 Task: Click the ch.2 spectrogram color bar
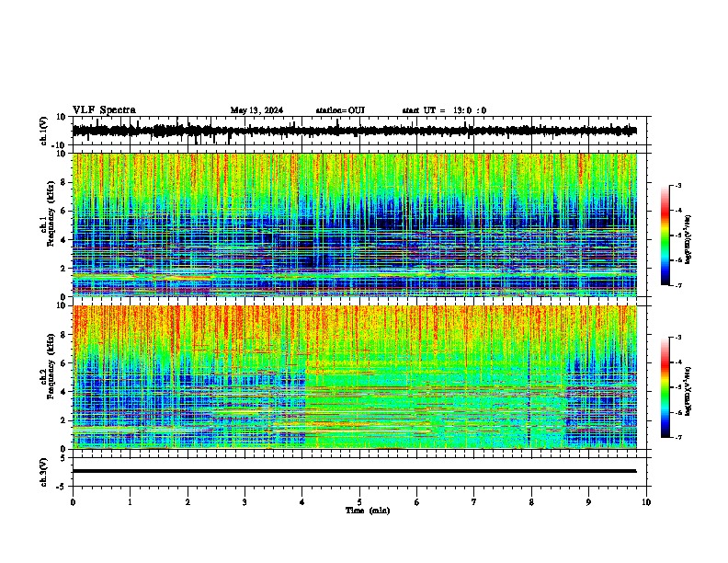[665, 387]
